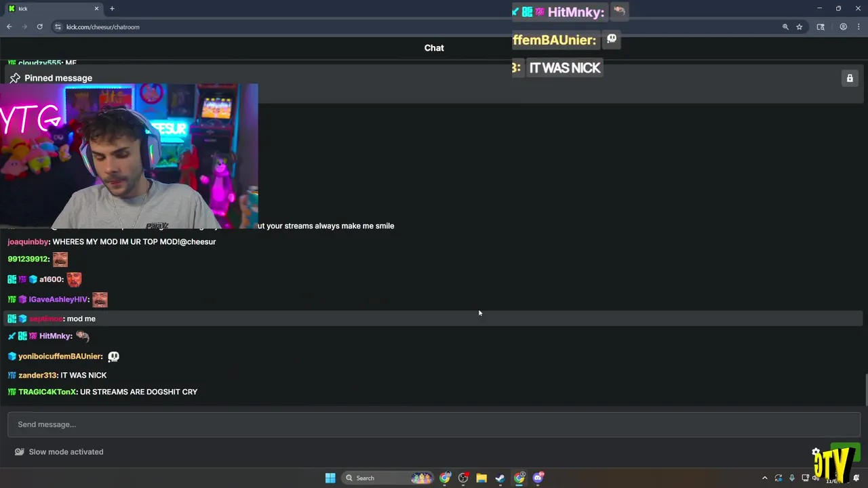Open Discord from the taskbar
Image resolution: width=868 pixels, height=488 pixels.
tap(538, 478)
